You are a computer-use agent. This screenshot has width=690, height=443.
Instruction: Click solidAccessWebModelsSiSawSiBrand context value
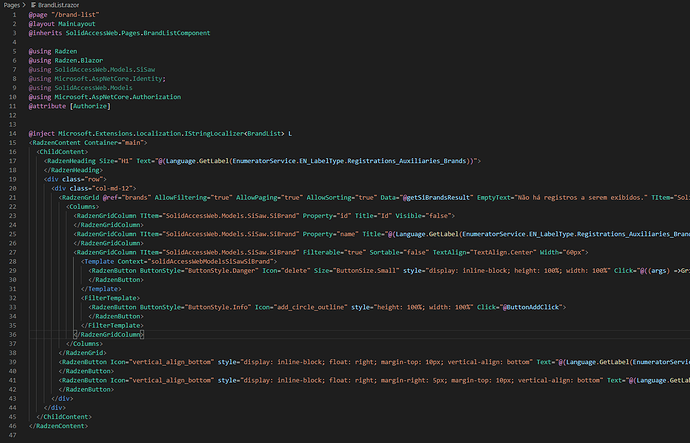tap(211, 262)
